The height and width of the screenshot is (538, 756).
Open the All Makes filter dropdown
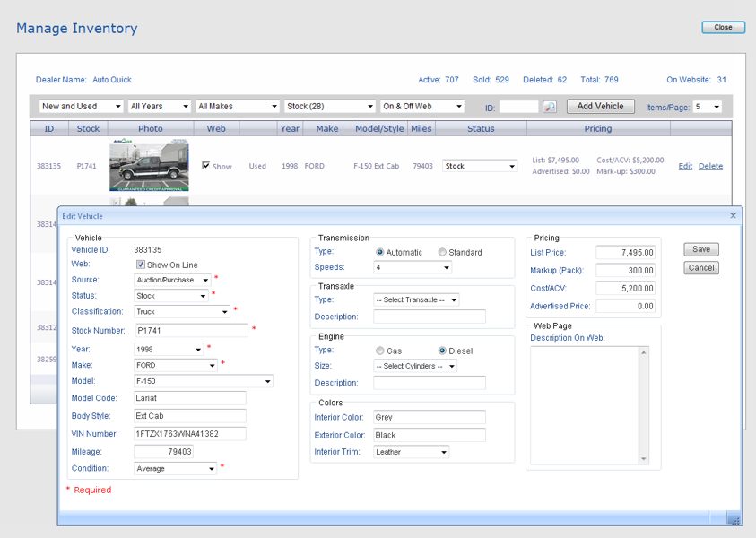click(x=238, y=106)
